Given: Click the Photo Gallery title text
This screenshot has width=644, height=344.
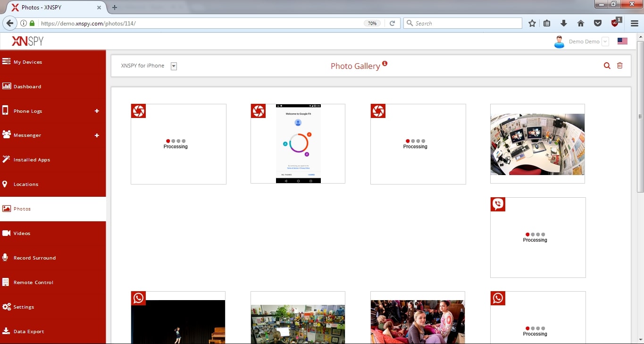Looking at the screenshot, I should [355, 66].
